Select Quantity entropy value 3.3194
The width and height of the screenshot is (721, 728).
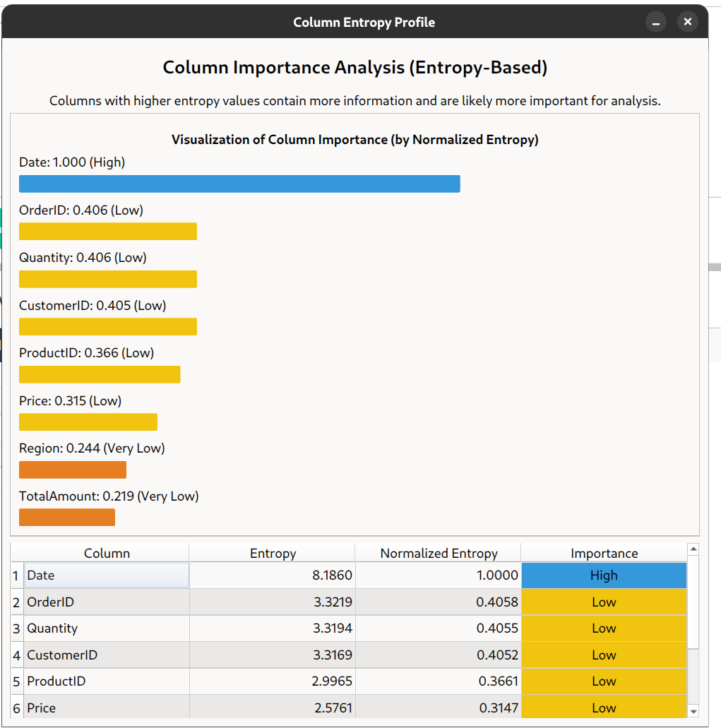pyautogui.click(x=273, y=628)
